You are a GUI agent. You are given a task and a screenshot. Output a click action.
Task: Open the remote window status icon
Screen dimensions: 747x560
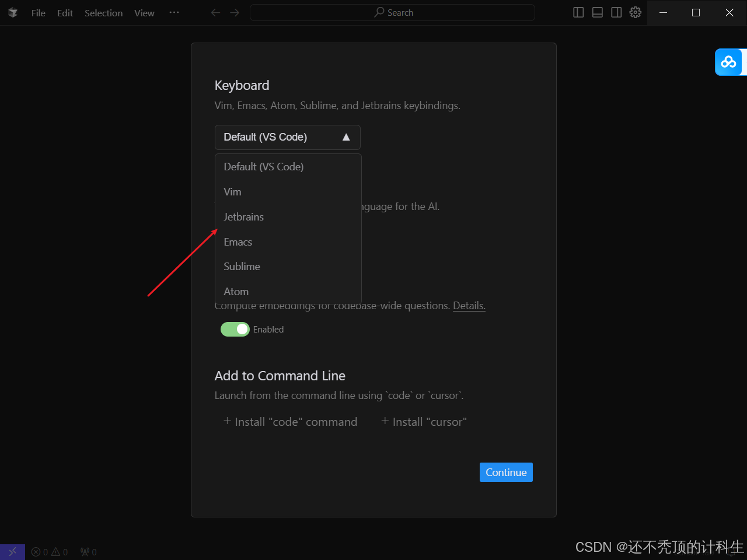tap(12, 552)
